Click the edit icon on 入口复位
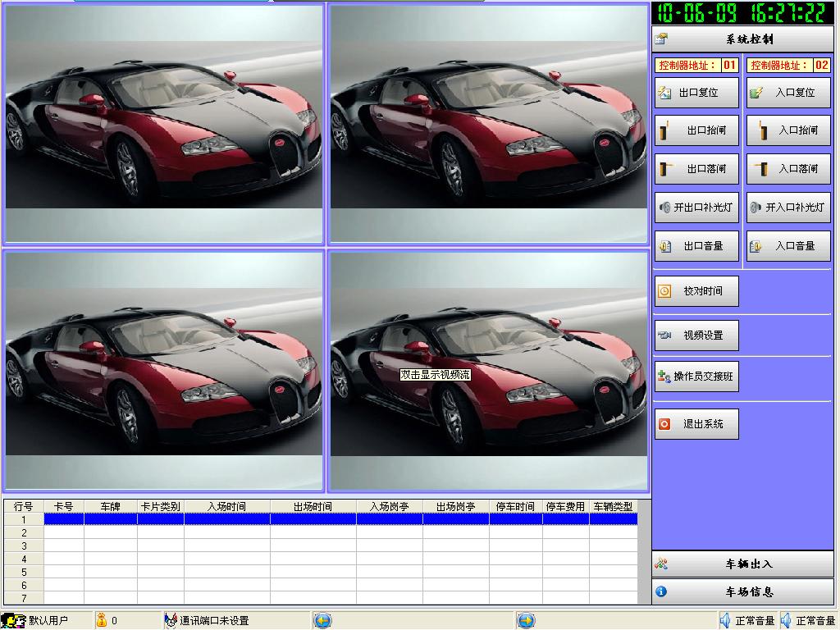Viewport: 840px width, 630px height. point(756,93)
